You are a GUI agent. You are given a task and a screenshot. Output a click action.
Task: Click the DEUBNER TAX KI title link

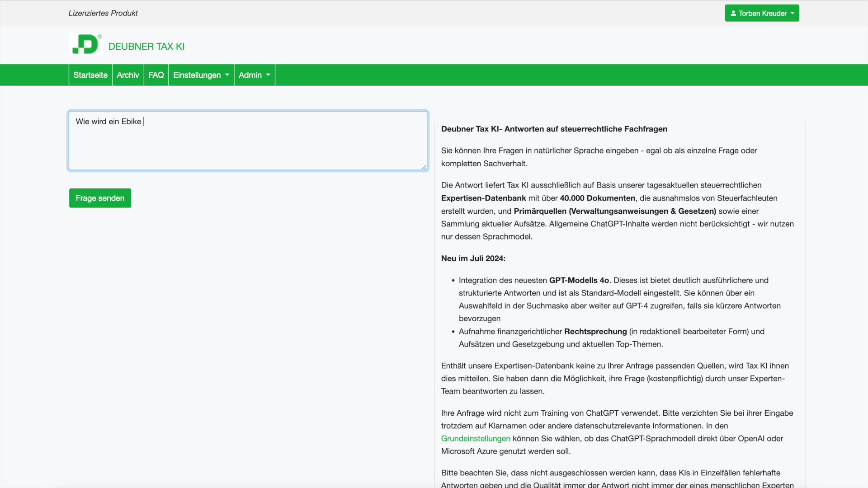pyautogui.click(x=146, y=47)
